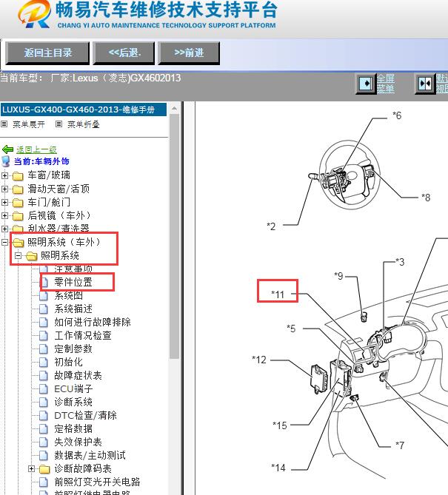448x495 pixels.
Task: Go back with the <<后退 button
Action: (x=124, y=53)
